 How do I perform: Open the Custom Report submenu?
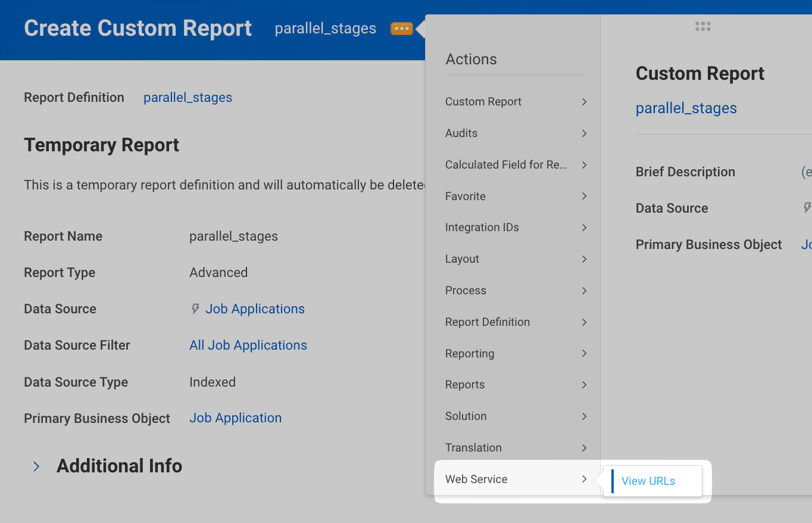tap(516, 102)
